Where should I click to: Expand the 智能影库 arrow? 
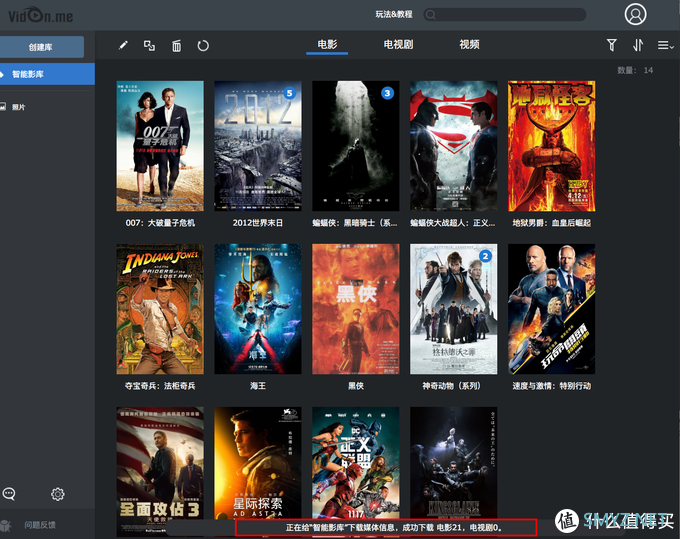(x=2, y=74)
